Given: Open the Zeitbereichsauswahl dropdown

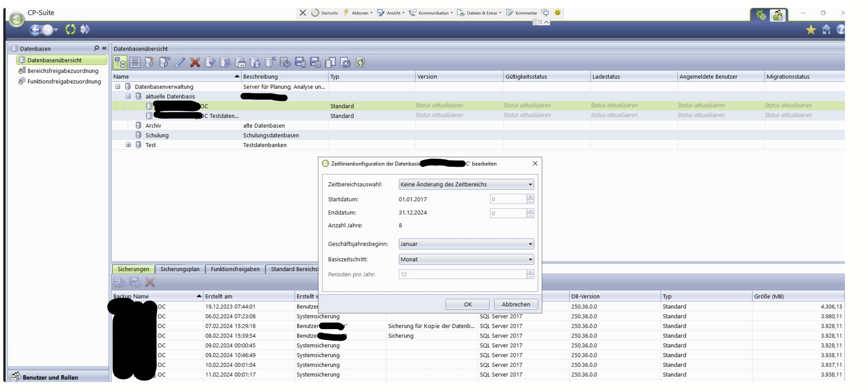Looking at the screenshot, I should (466, 184).
